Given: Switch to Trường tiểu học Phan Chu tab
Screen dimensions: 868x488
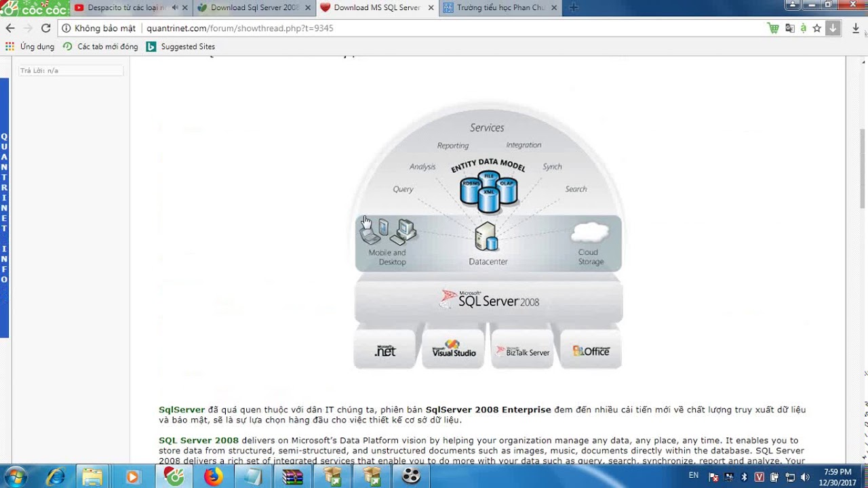Looking at the screenshot, I should coord(500,7).
